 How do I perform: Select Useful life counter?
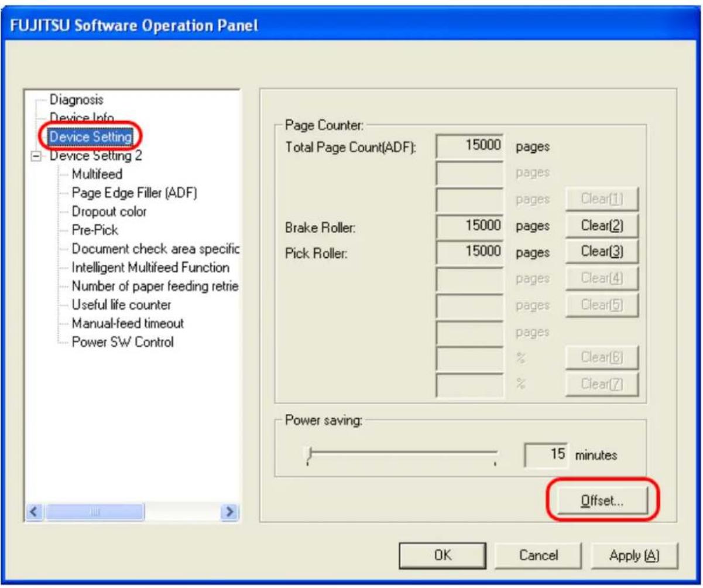click(x=121, y=305)
